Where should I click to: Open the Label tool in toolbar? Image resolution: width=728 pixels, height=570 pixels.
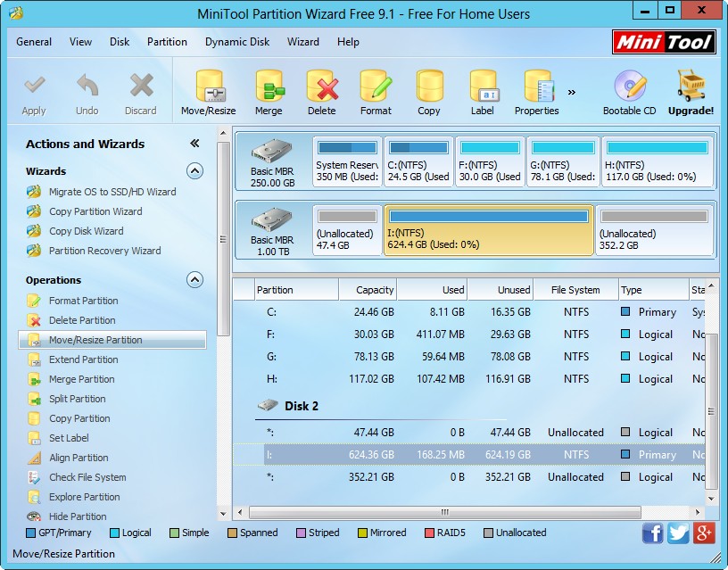coord(483,92)
